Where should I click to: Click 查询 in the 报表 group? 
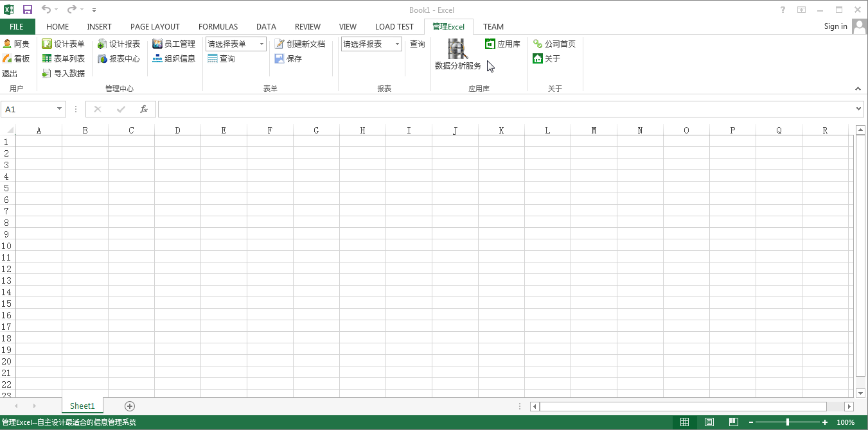pos(418,44)
